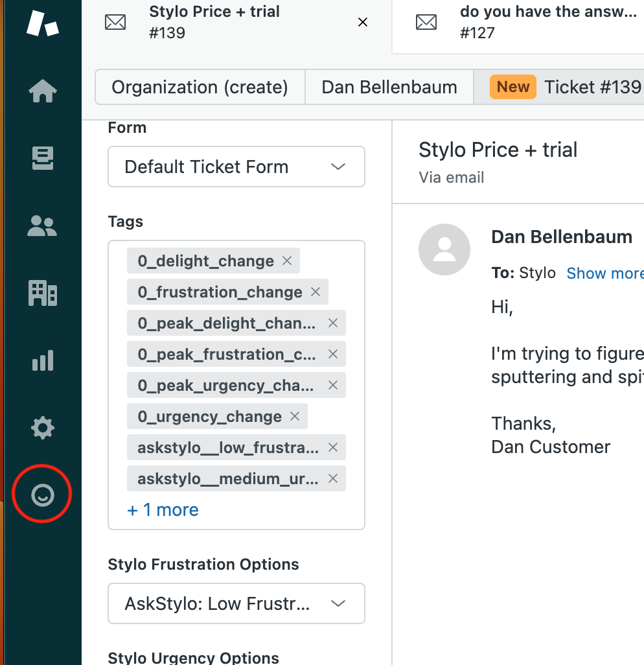Image resolution: width=644 pixels, height=665 pixels.
Task: Select the Dan Bellenbaum user tab
Action: (389, 87)
